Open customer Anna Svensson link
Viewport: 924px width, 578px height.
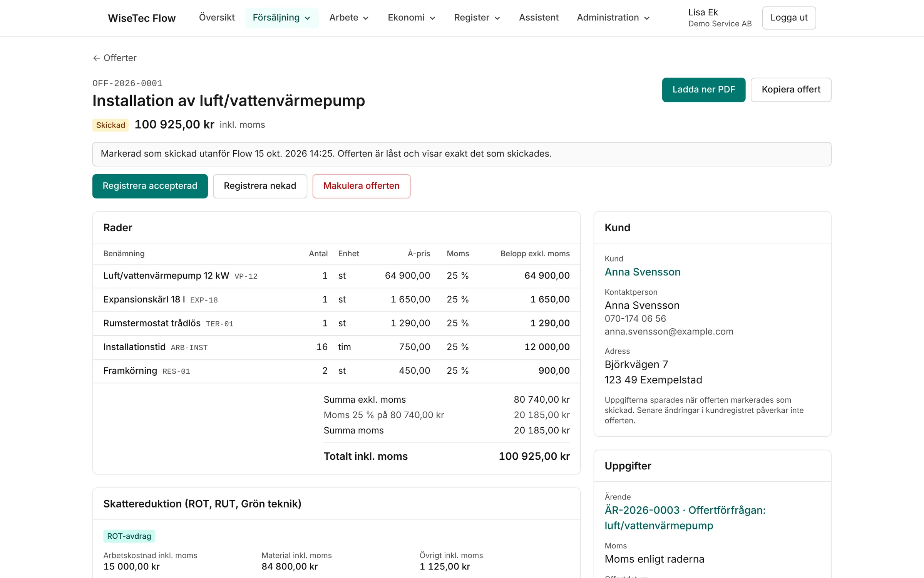point(643,272)
